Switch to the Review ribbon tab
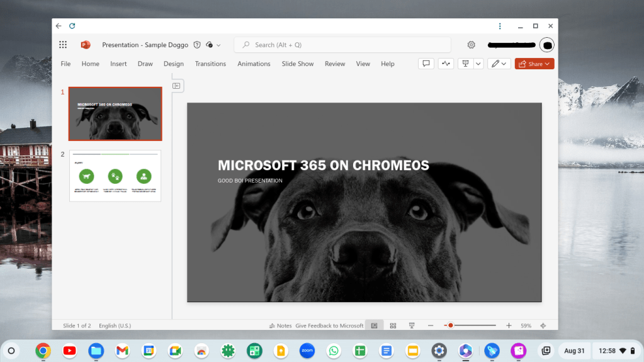 [x=335, y=64]
